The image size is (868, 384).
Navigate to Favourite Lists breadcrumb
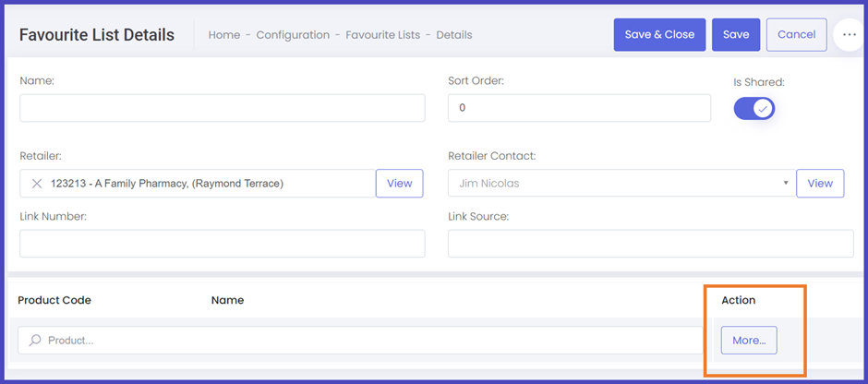pyautogui.click(x=382, y=35)
